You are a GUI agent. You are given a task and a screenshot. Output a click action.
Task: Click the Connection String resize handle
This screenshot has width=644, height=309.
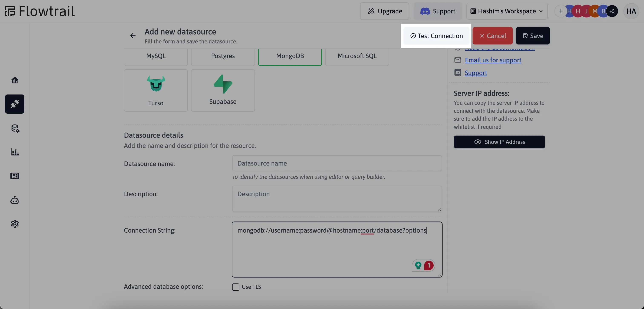(440, 275)
